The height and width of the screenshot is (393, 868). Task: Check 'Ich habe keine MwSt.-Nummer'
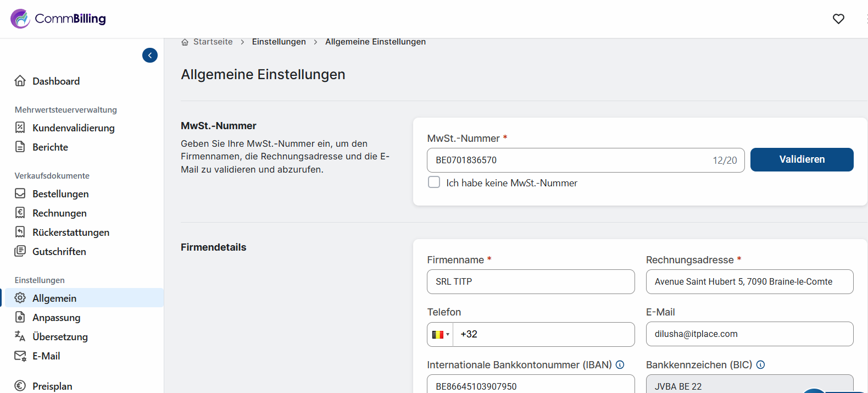434,182
